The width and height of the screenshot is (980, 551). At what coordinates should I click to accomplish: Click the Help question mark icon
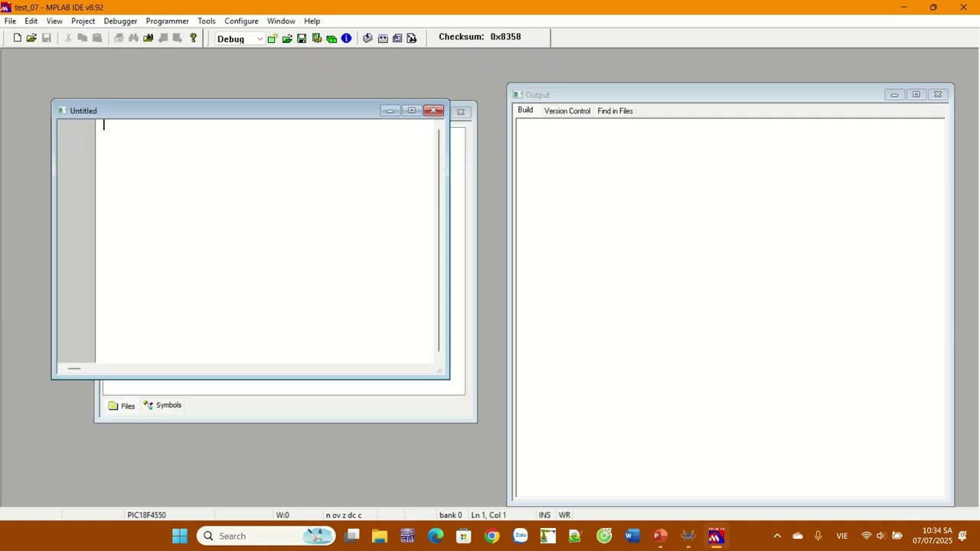193,37
